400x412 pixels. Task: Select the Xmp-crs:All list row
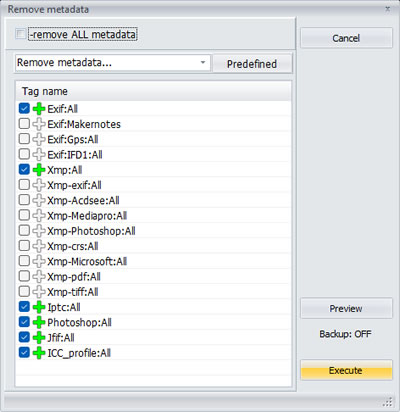(153, 246)
